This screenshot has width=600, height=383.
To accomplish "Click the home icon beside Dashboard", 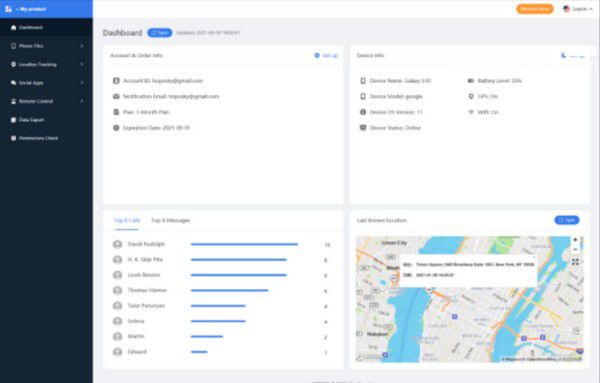I will (x=13, y=28).
